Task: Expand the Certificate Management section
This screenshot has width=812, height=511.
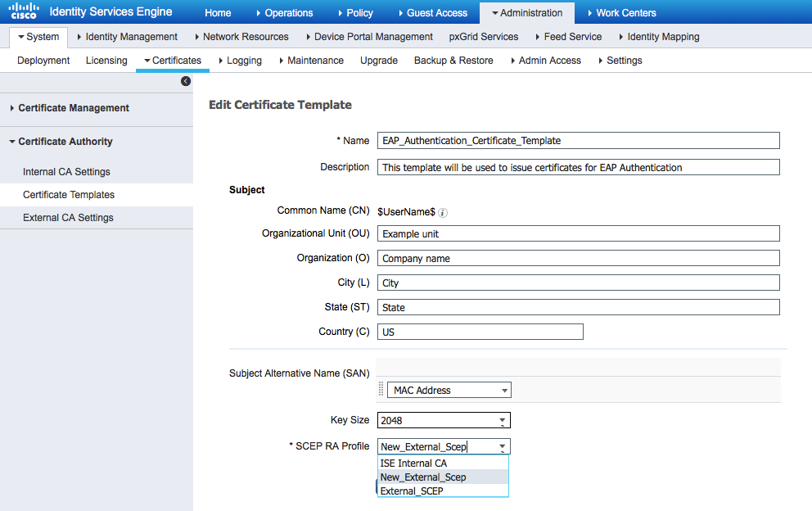Action: [x=74, y=108]
